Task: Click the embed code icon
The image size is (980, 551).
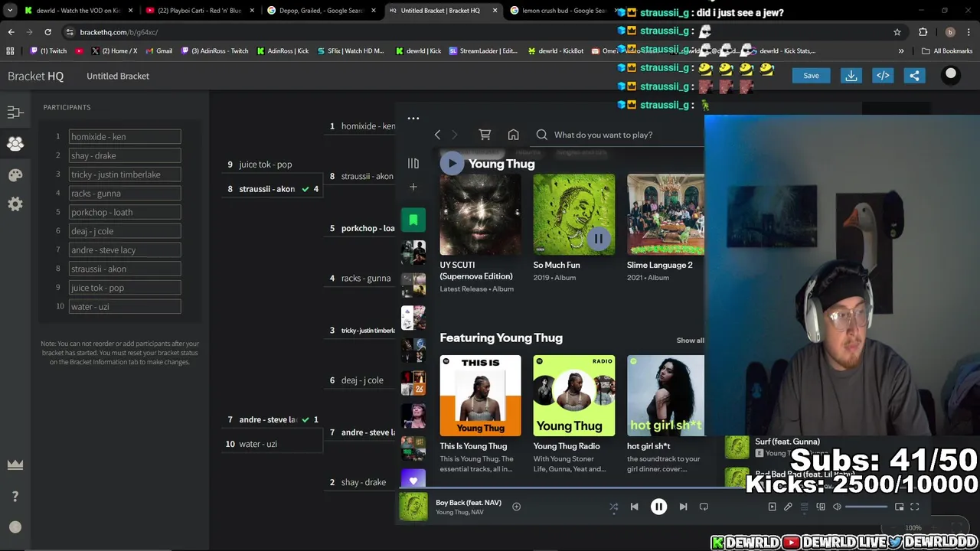Action: 883,76
